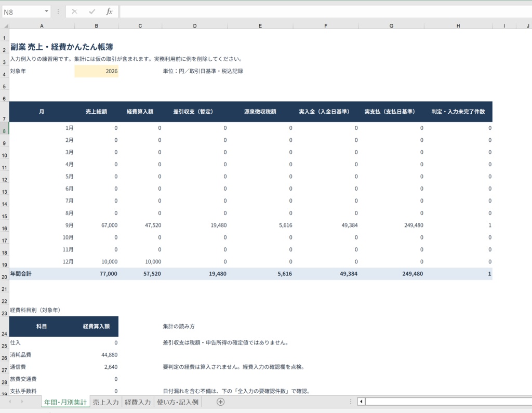Click into the Name Box showing N8
Image resolution: width=532 pixels, height=413 pixels.
(22, 12)
